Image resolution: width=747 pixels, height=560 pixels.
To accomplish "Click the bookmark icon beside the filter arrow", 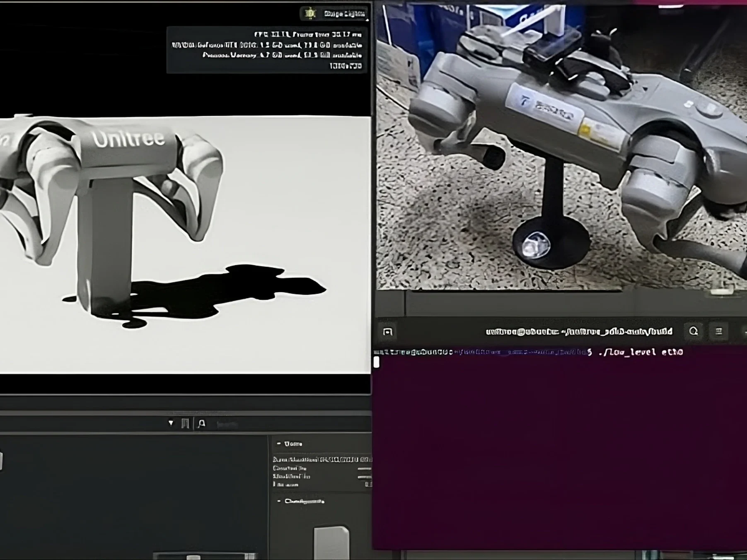I will tap(185, 423).
